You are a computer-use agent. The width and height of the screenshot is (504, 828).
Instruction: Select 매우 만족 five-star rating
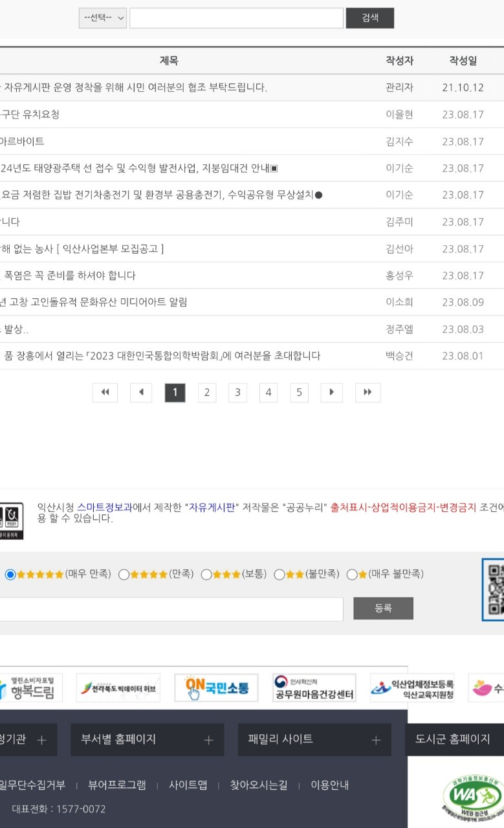pyautogui.click(x=10, y=574)
